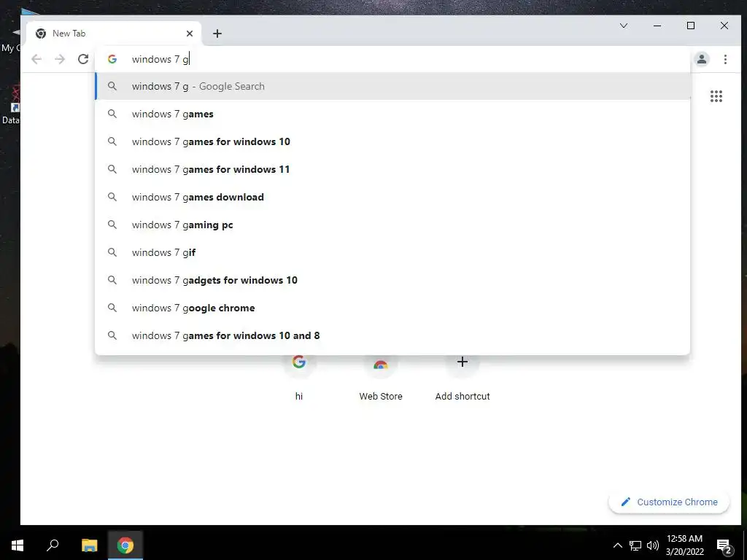Open Customize Chrome button
Viewport: 747px width, 560px height.
[x=669, y=502]
